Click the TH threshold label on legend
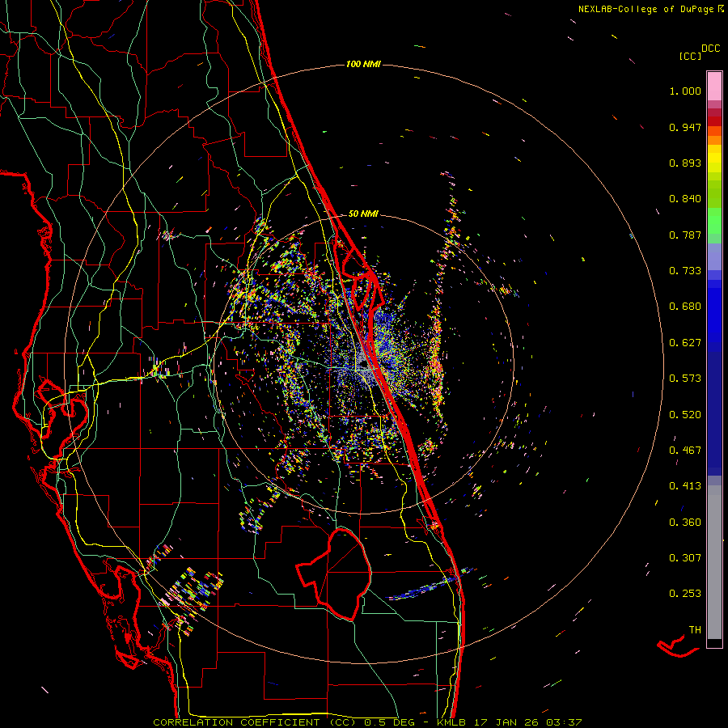728x728 pixels. [x=695, y=629]
